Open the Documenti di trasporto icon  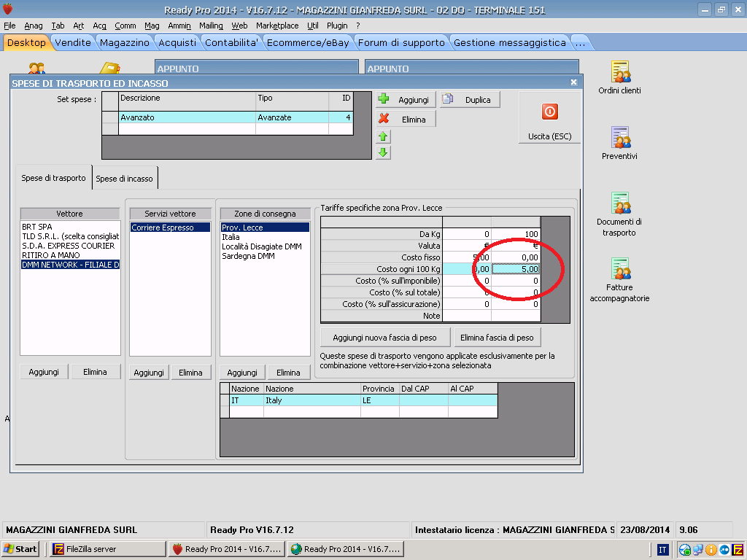tap(619, 214)
